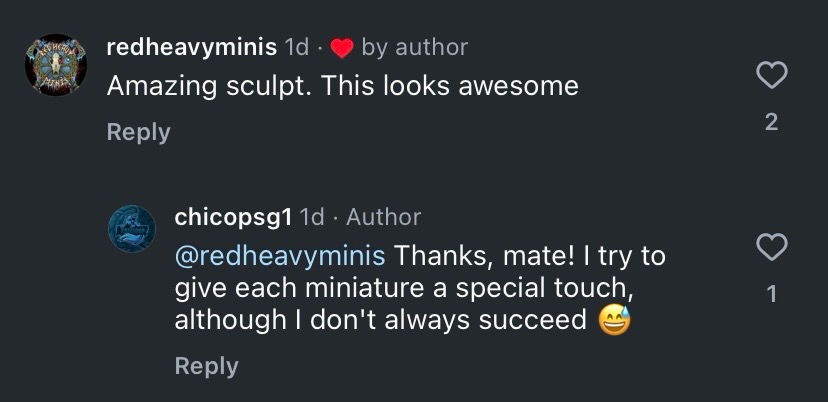View the 1 like count on reply
This screenshot has width=828, height=402.
click(x=771, y=294)
